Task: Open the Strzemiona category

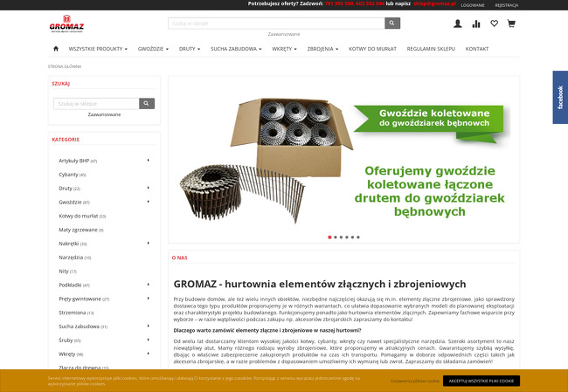Action: click(76, 313)
